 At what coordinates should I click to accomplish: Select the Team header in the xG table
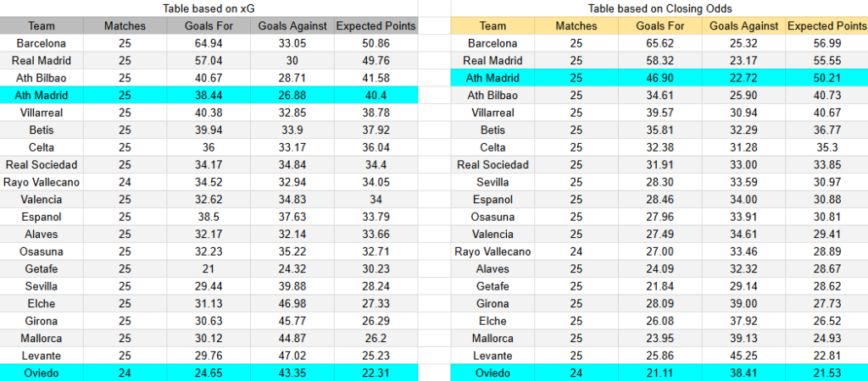[41, 26]
